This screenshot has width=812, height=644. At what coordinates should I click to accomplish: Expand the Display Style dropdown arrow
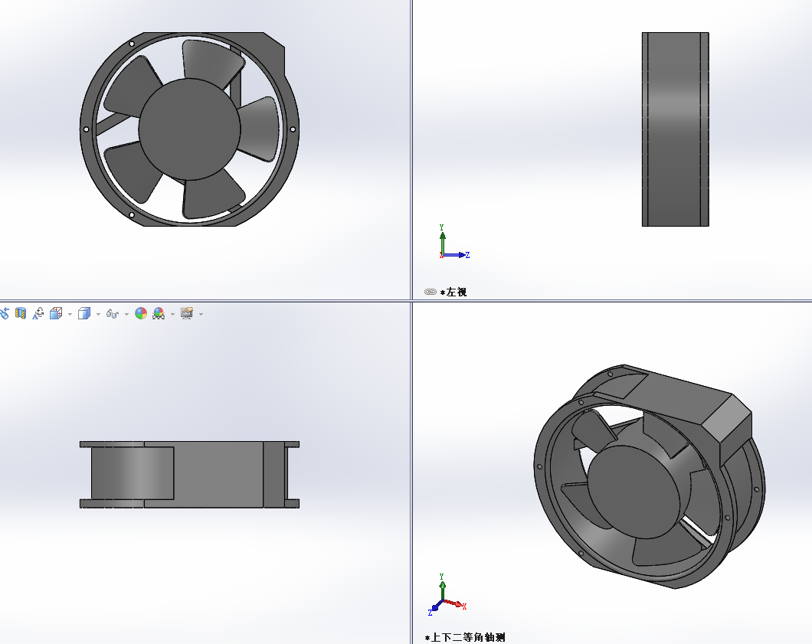coord(98,314)
